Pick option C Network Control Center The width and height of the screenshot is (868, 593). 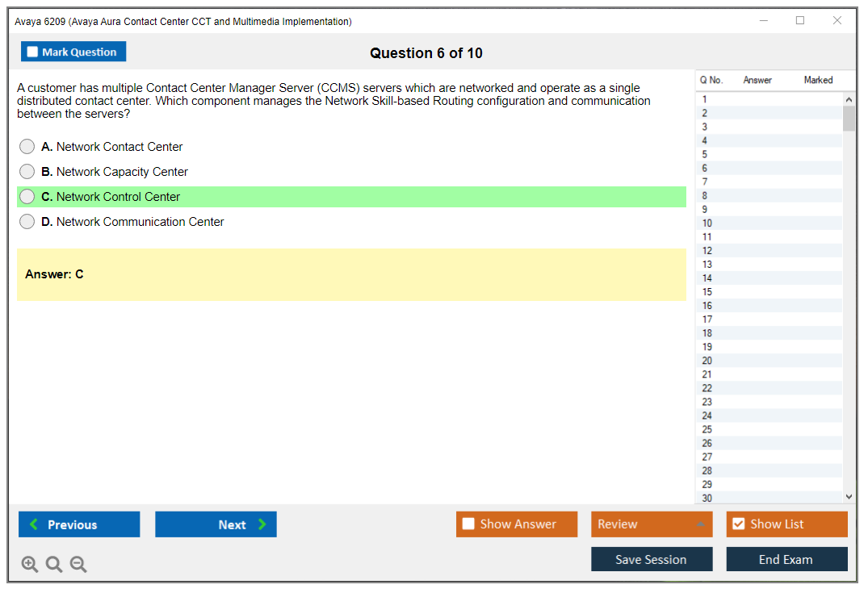click(27, 197)
